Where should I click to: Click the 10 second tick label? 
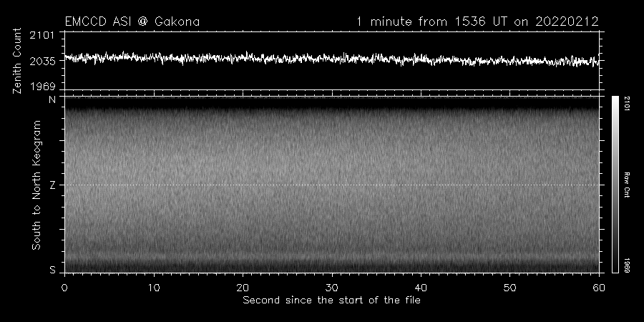tap(154, 288)
